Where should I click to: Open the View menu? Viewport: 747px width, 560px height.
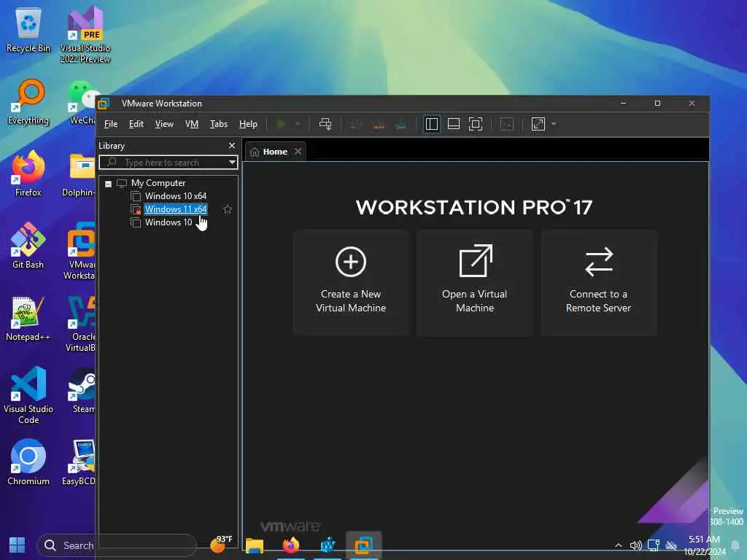click(x=164, y=124)
